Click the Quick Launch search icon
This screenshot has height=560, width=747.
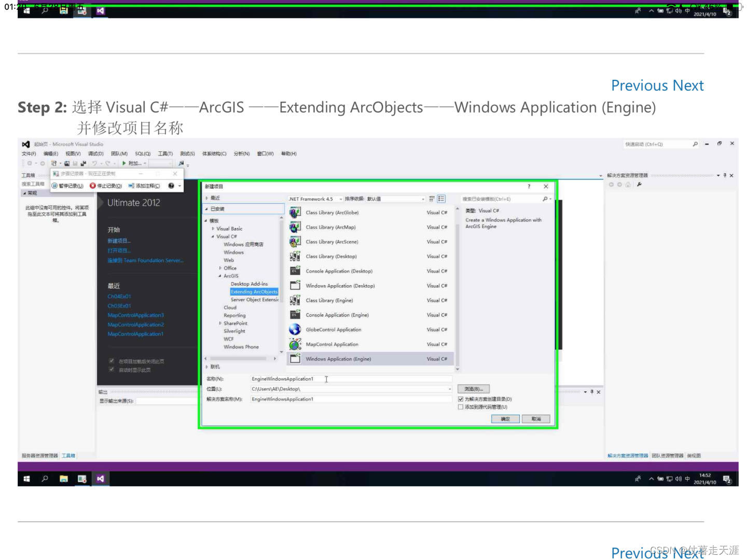(x=695, y=144)
